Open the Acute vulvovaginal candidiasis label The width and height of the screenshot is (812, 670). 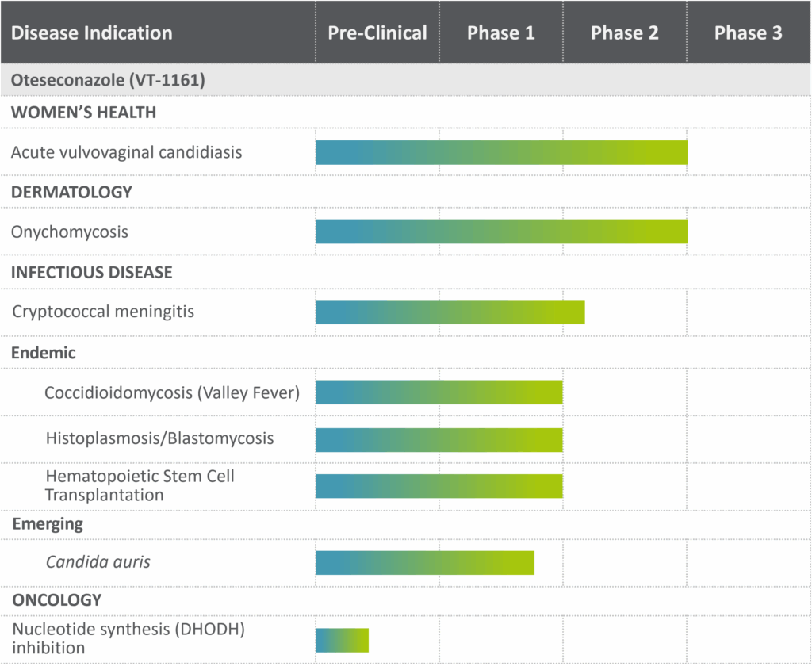[x=126, y=152]
